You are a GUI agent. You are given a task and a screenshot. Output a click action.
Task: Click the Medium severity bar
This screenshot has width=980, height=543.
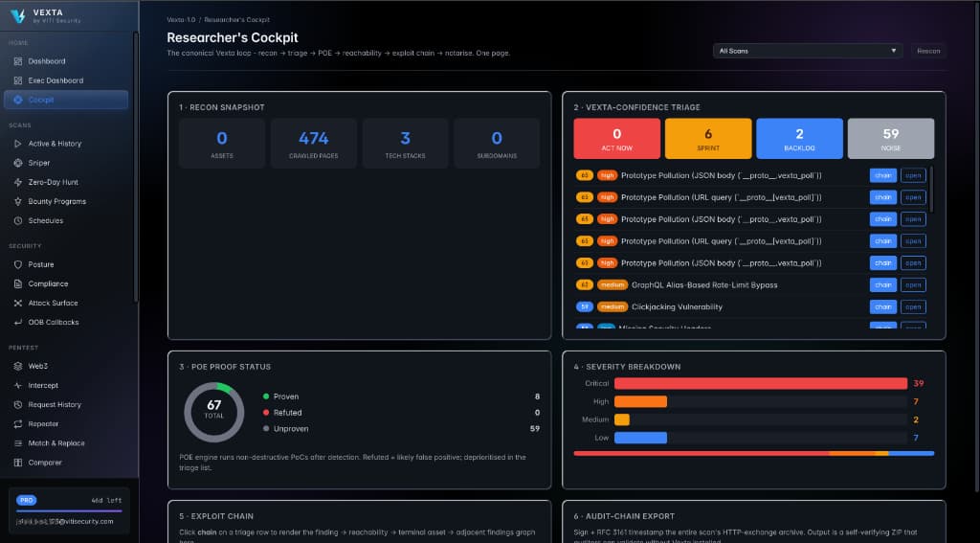coord(622,419)
